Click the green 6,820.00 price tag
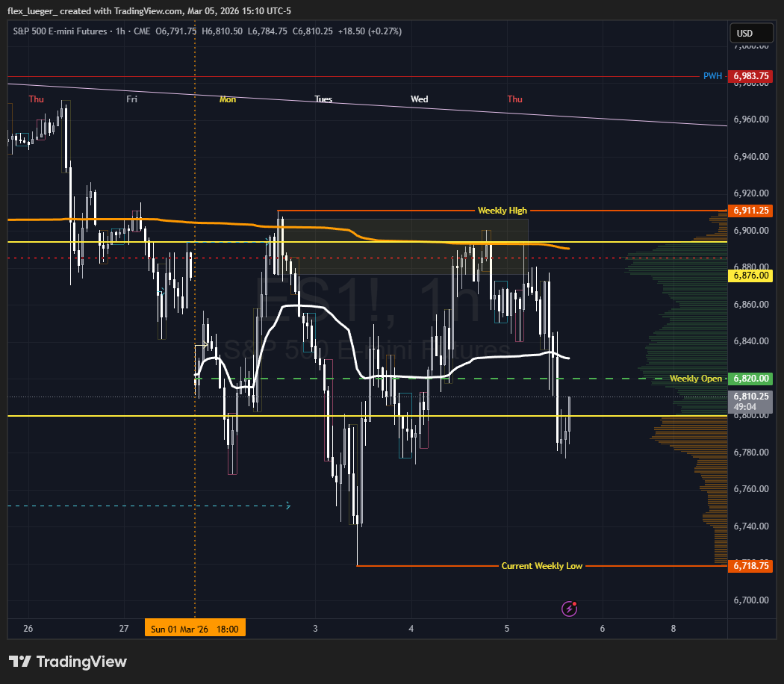The image size is (784, 684). pyautogui.click(x=750, y=379)
